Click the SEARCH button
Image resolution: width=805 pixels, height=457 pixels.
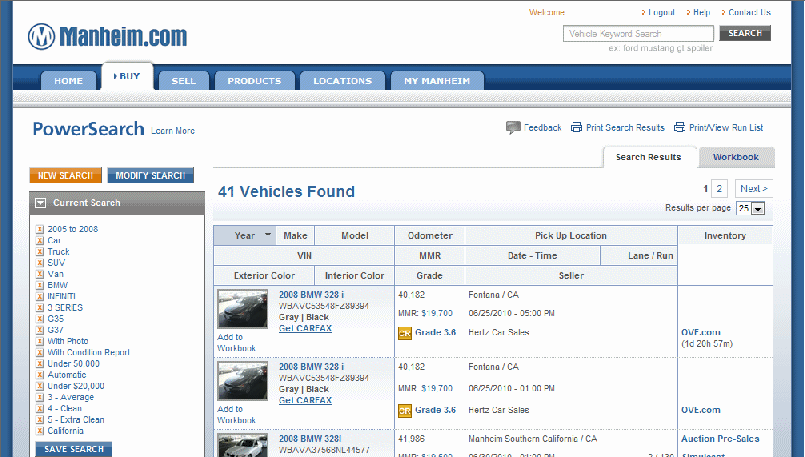click(745, 33)
